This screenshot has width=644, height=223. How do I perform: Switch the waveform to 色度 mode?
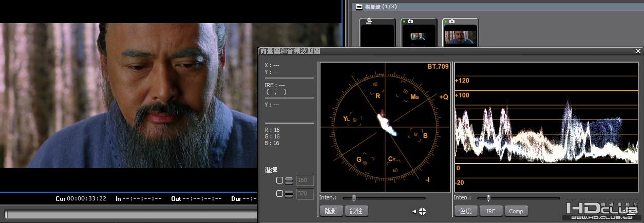(465, 211)
